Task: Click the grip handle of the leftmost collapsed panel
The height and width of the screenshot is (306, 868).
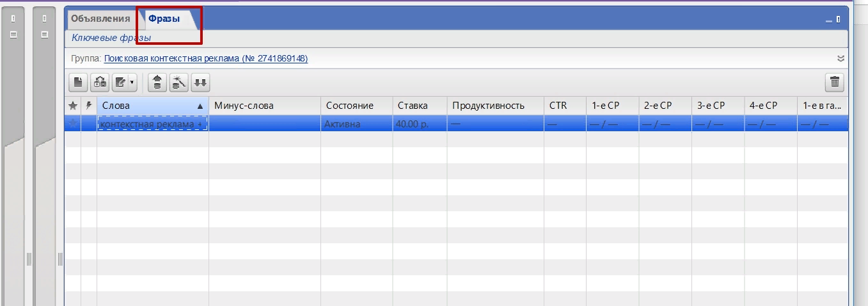Action: 29,259
